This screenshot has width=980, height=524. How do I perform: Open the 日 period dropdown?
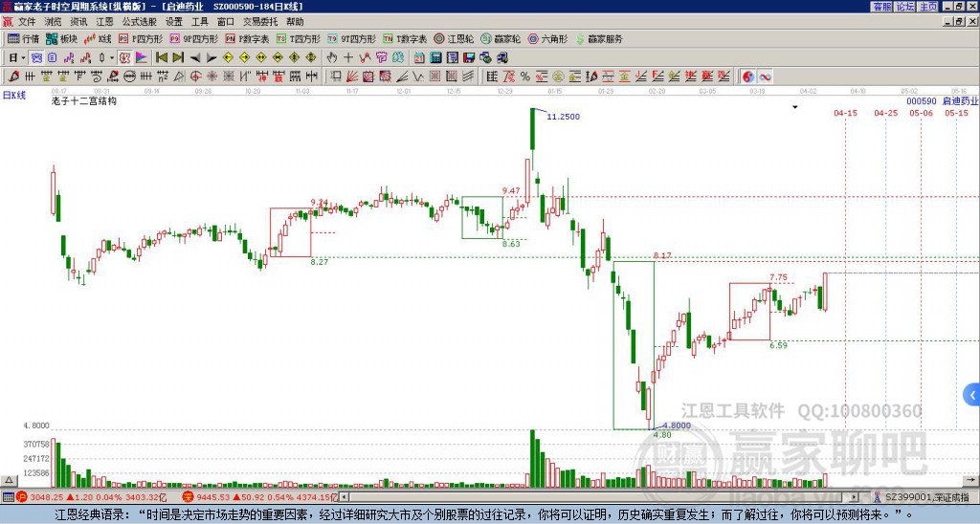(17, 58)
